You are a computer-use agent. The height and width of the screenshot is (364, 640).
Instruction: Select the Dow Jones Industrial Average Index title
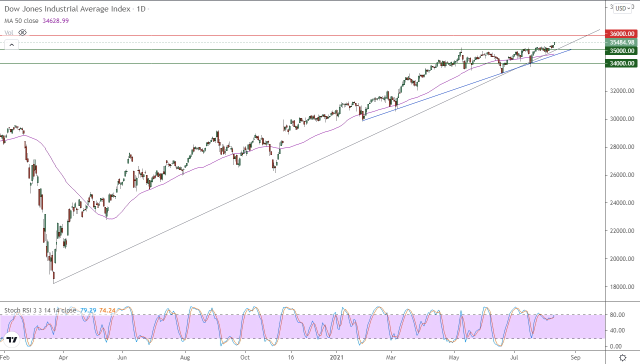click(x=67, y=9)
